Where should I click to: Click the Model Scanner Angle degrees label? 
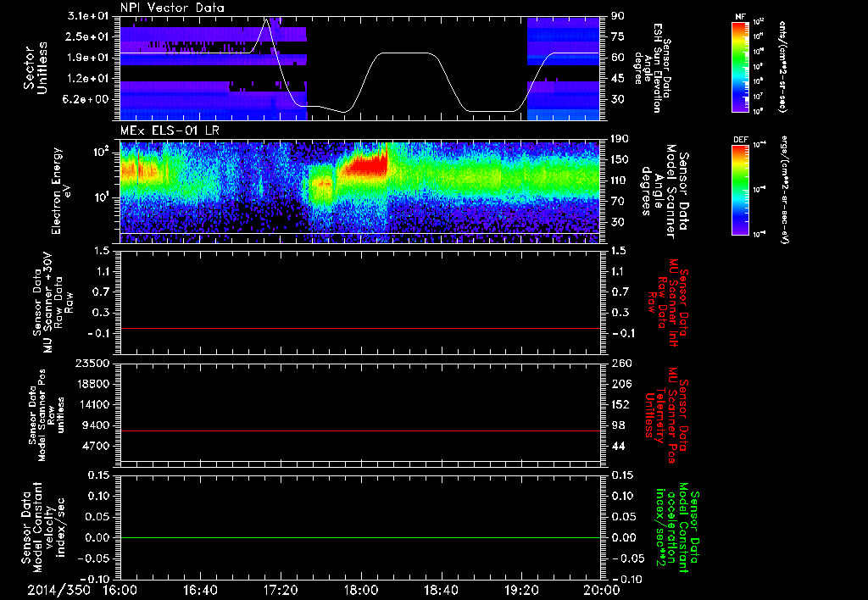click(665, 192)
